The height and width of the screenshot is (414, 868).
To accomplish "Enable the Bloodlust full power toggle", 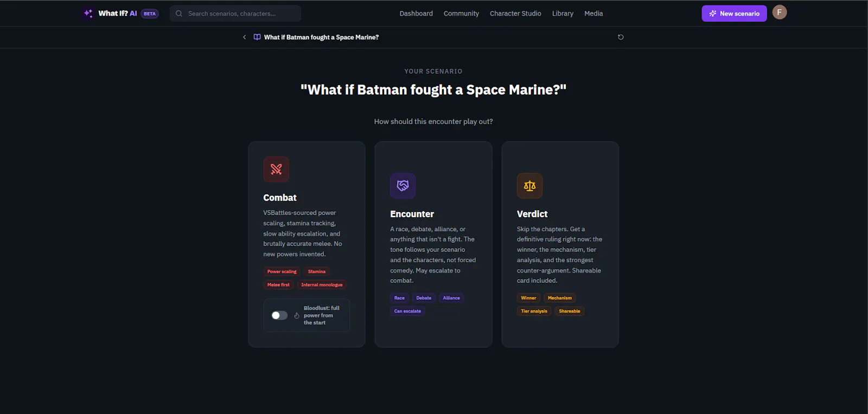I will [x=279, y=315].
